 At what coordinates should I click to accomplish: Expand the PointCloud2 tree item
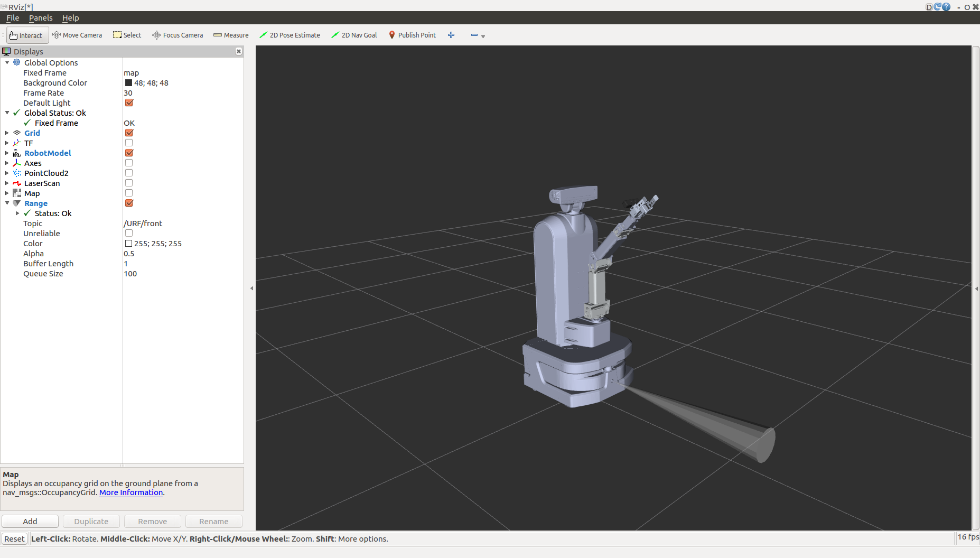coord(7,173)
